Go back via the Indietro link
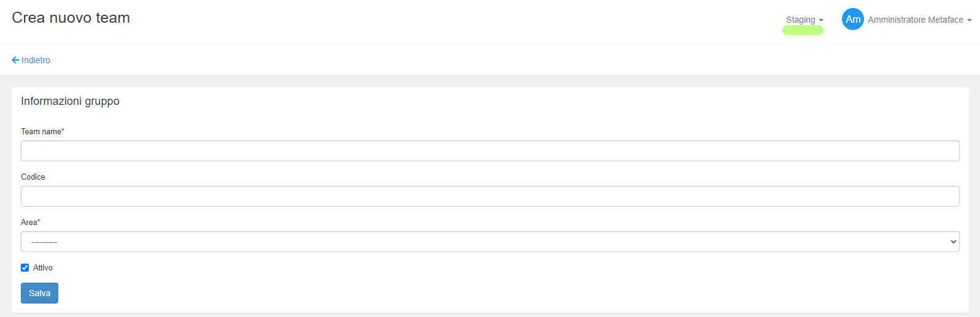This screenshot has height=317, width=980. (x=36, y=60)
